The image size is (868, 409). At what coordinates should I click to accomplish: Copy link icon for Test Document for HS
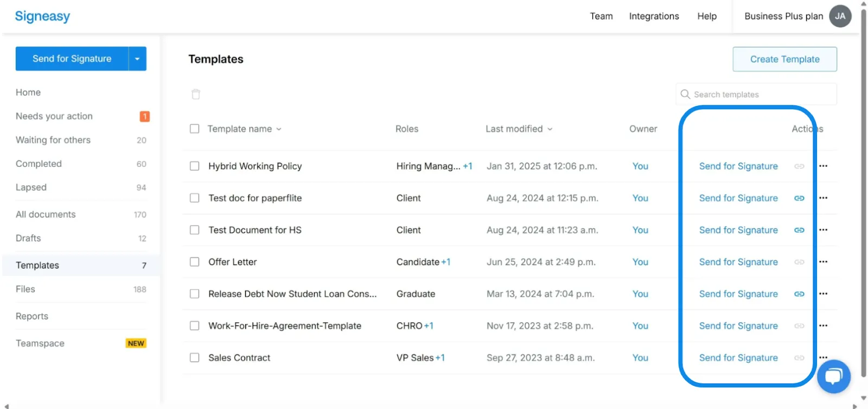[799, 230]
